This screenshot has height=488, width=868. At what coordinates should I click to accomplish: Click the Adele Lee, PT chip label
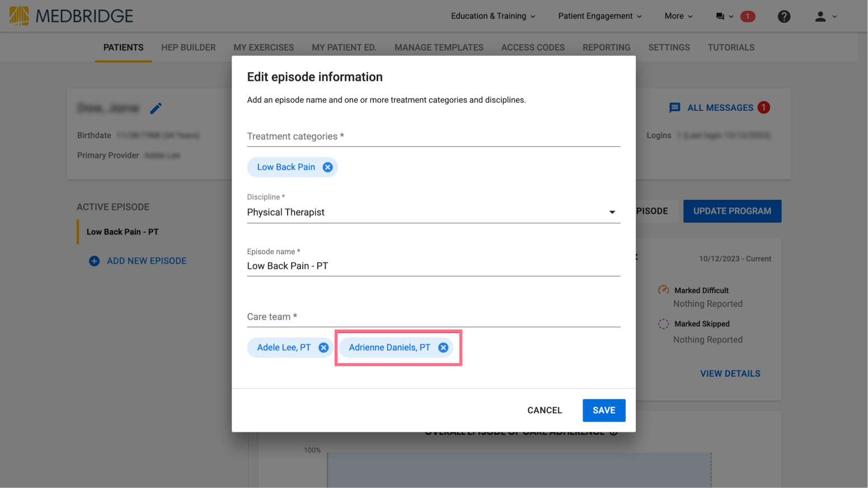(x=284, y=348)
